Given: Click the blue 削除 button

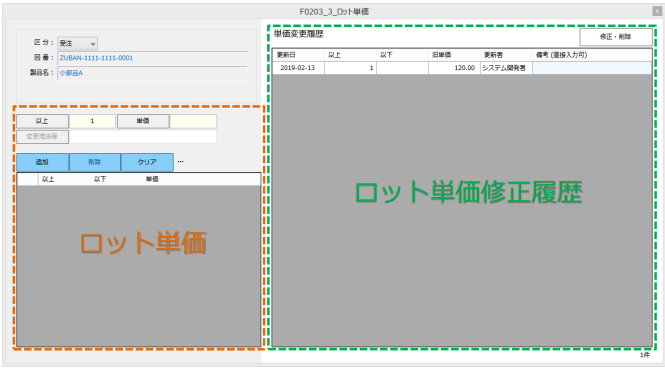Looking at the screenshot, I should (x=95, y=162).
